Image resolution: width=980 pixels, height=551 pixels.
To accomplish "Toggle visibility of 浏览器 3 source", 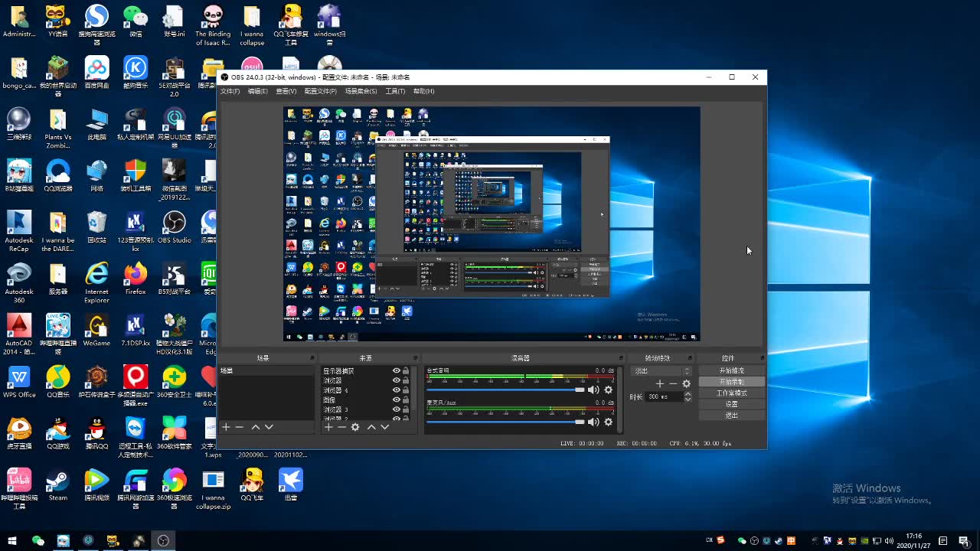I will pyautogui.click(x=397, y=409).
